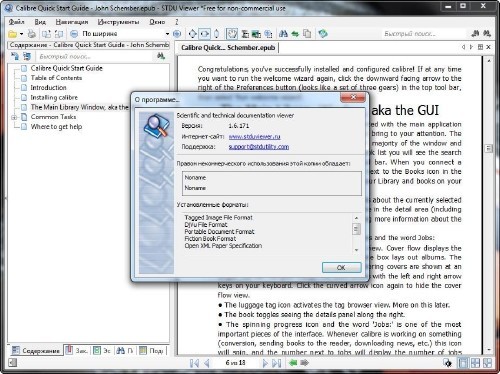Select the hand pan tool
The height and width of the screenshot is (374, 500).
232,34
